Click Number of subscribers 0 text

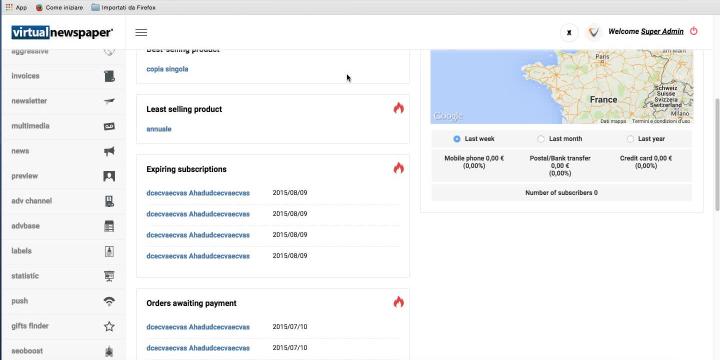click(561, 193)
